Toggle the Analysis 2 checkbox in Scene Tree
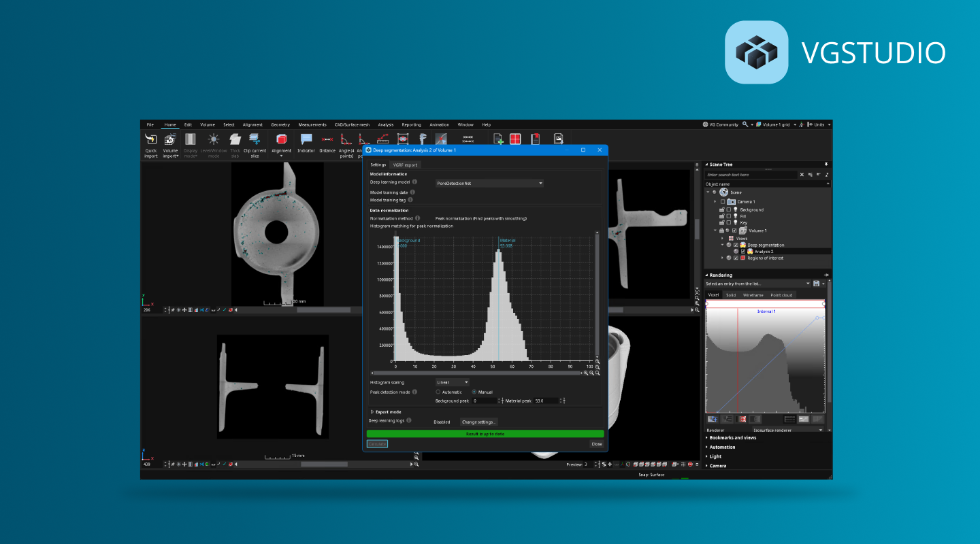Screen dimensions: 980x544 tap(742, 252)
